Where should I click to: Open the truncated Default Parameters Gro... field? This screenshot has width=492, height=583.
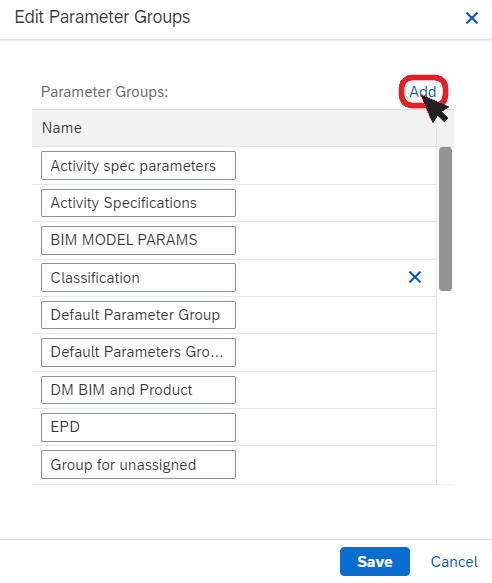pos(138,352)
